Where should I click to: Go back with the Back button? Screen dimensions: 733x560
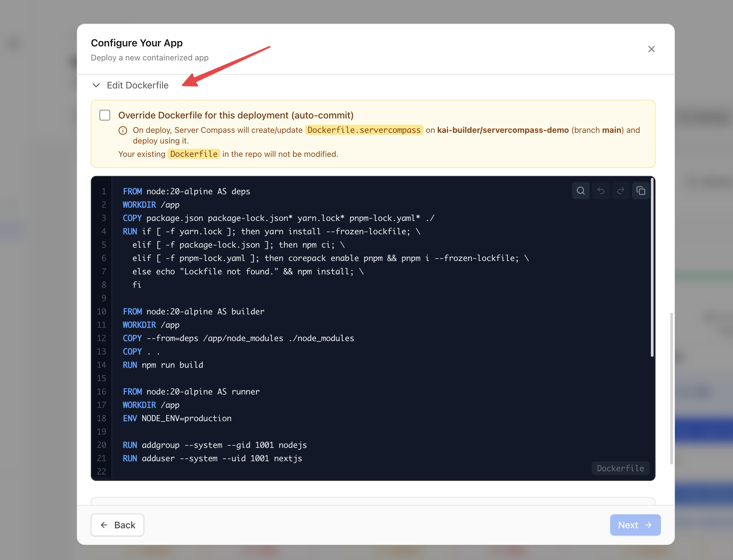pyautogui.click(x=117, y=525)
